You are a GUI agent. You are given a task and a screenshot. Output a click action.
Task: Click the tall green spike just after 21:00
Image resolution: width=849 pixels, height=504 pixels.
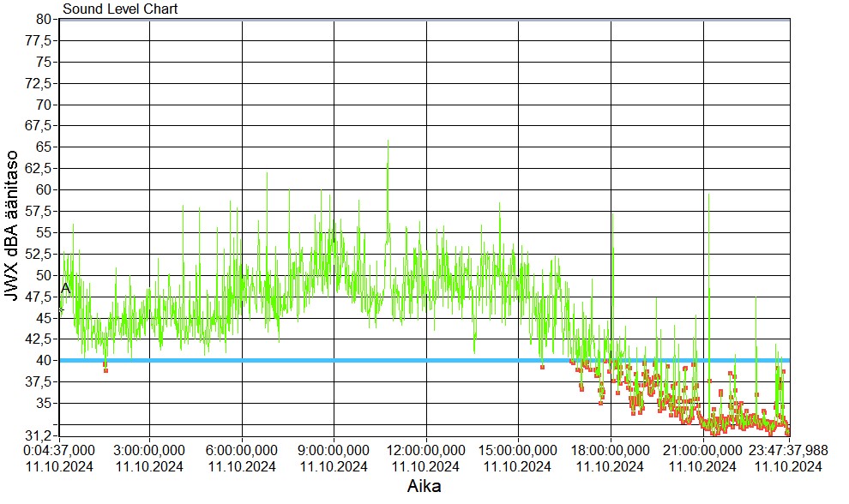click(x=708, y=197)
